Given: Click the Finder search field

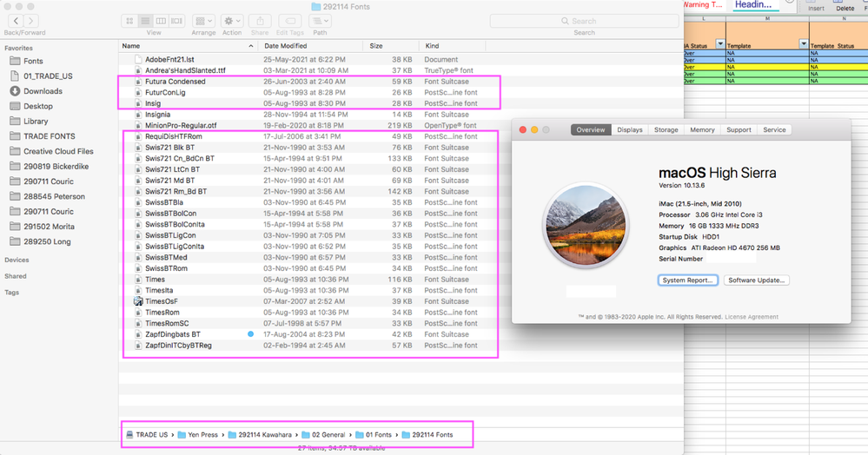Looking at the screenshot, I should click(584, 21).
